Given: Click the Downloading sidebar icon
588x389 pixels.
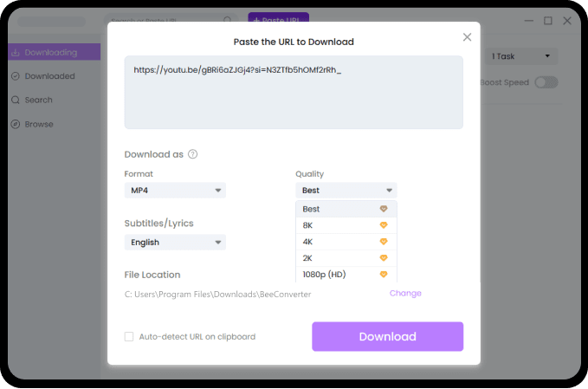Looking at the screenshot, I should coord(16,53).
